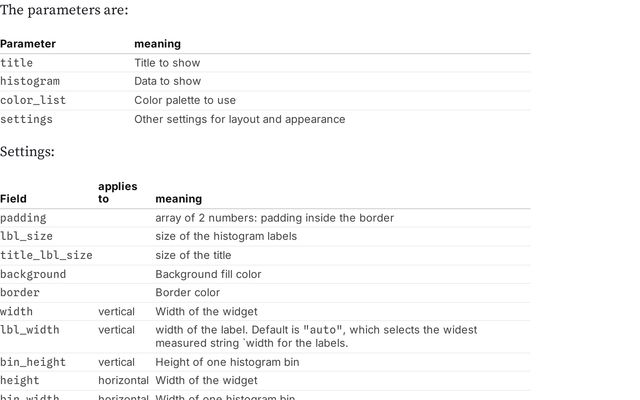Click the lbl_size field entry
The width and height of the screenshot is (640, 400).
click(27, 236)
